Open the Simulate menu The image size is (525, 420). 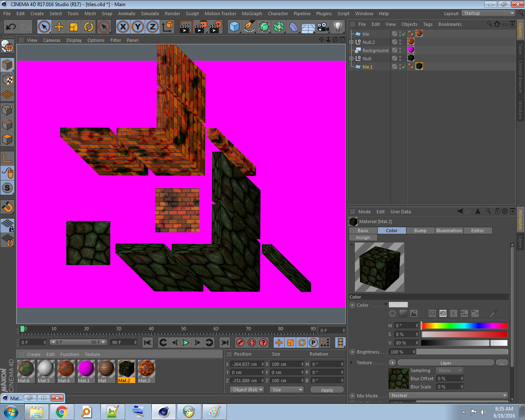click(150, 14)
